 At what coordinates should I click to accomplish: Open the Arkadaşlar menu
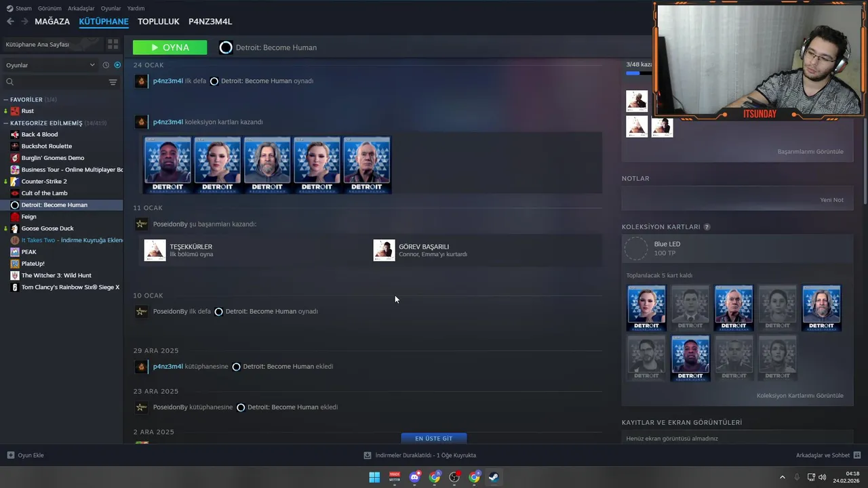coord(81,8)
